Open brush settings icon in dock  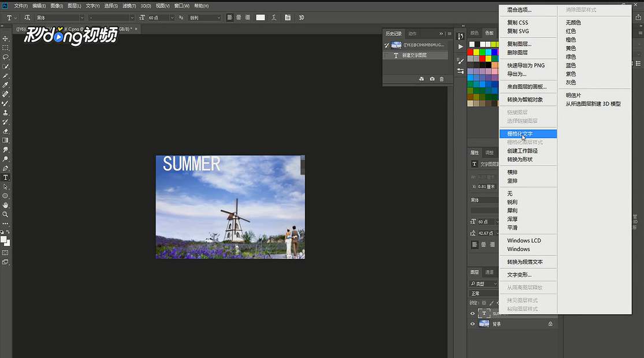tap(460, 61)
